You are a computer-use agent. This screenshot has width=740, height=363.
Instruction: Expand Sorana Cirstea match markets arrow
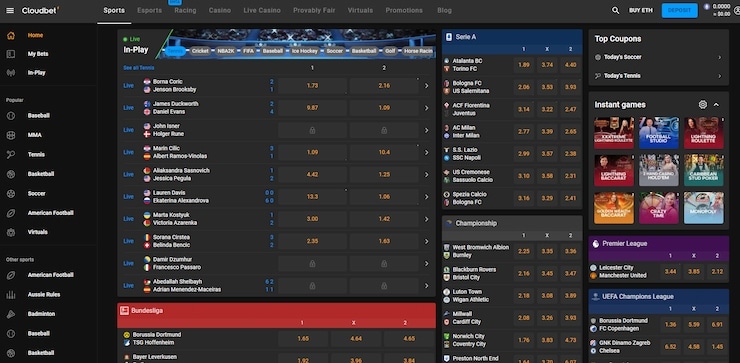tap(426, 241)
